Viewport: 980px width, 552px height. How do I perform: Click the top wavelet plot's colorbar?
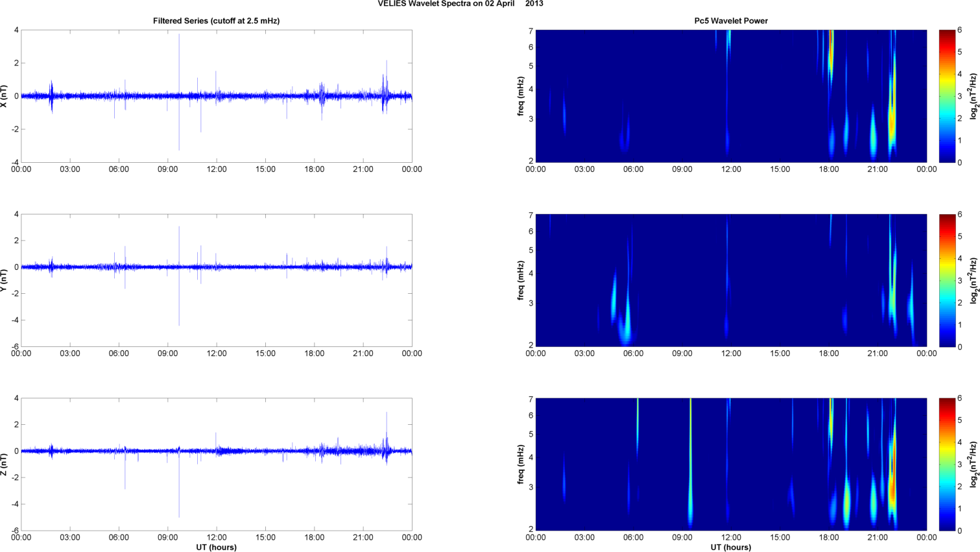947,96
